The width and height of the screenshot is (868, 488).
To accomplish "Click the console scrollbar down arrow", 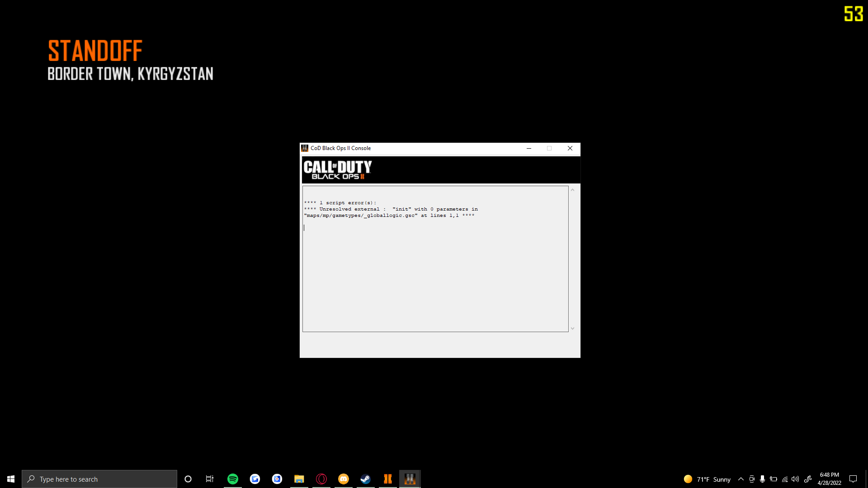I will (x=572, y=328).
